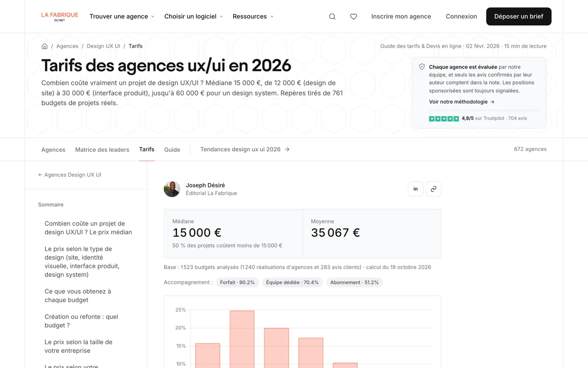Click Joseph Désiré's avatar photo
The image size is (588, 368).
172,189
